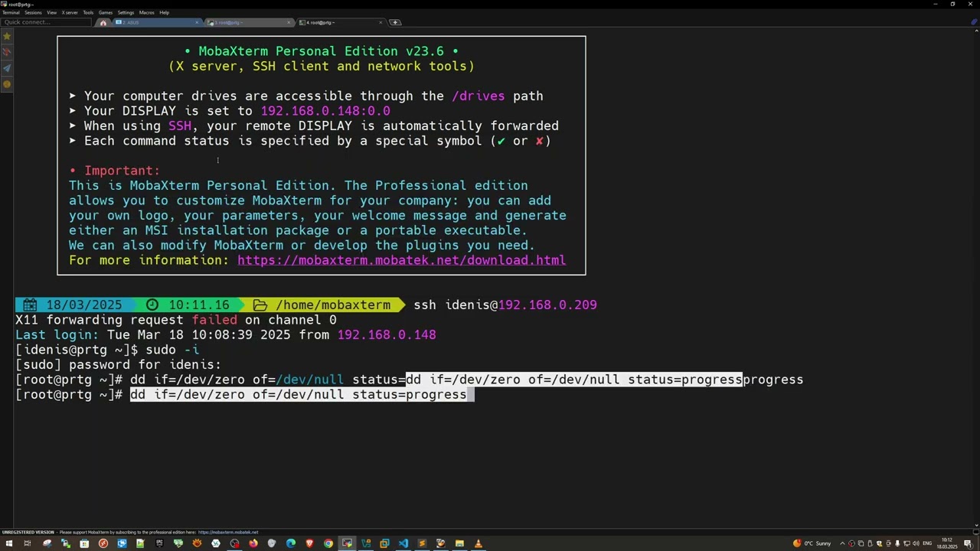The width and height of the screenshot is (980, 551).
Task: Go to the Home tab icon
Action: click(103, 22)
